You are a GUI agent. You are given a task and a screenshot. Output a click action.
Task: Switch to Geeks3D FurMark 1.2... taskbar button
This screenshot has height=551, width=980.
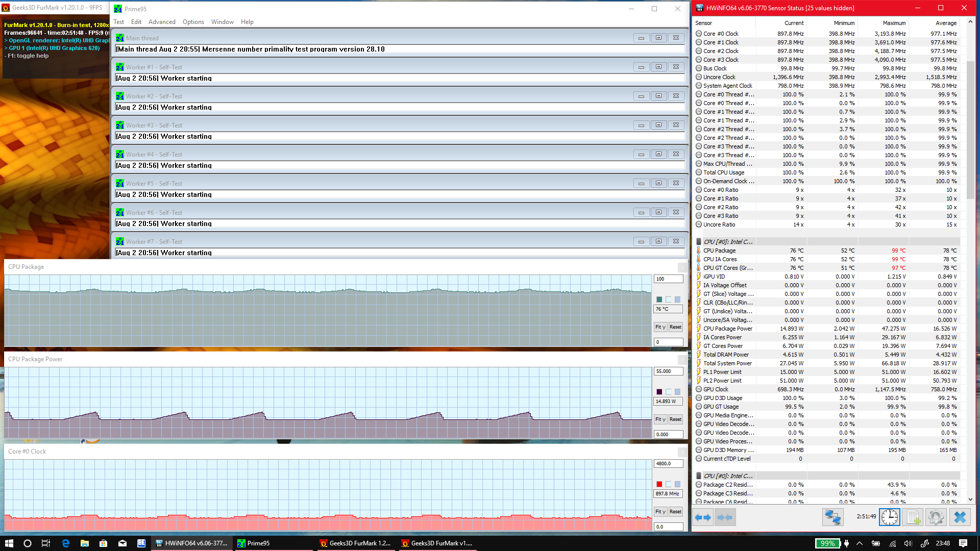tap(355, 543)
